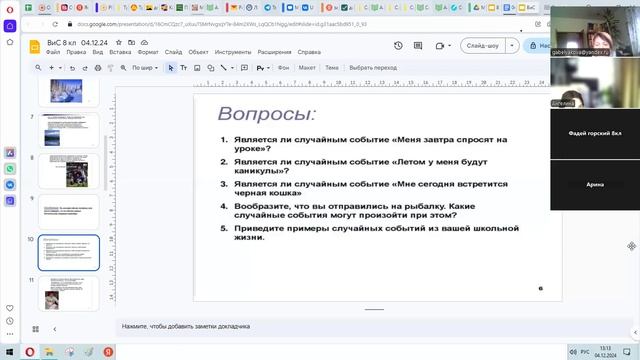Screen dimensions: 640x360
Task: Click the Фон button
Action: pos(284,68)
